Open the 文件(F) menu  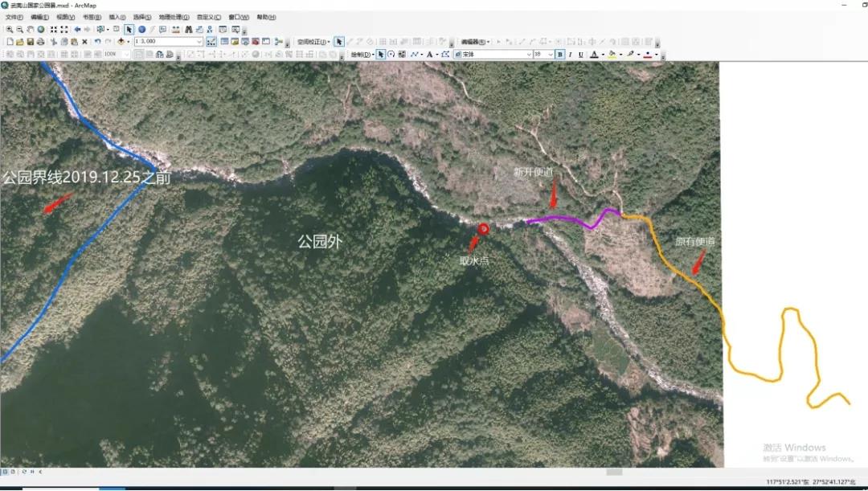point(14,17)
